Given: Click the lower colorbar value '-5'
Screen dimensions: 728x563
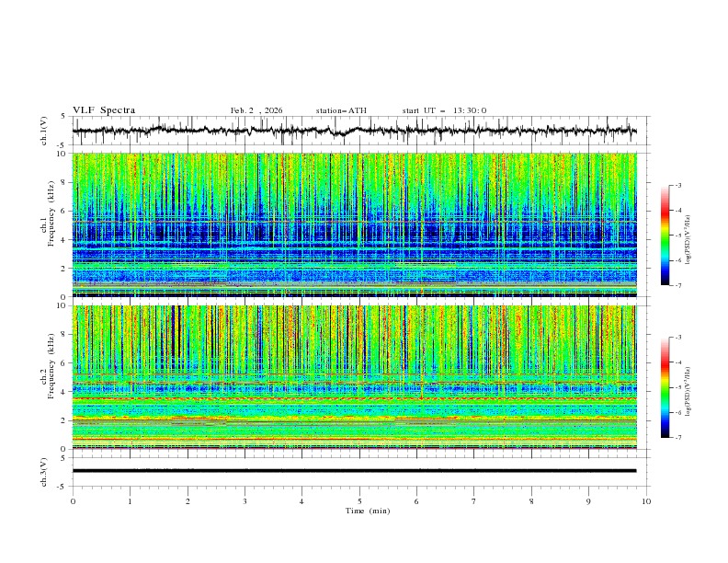Looking at the screenshot, I should pos(678,387).
